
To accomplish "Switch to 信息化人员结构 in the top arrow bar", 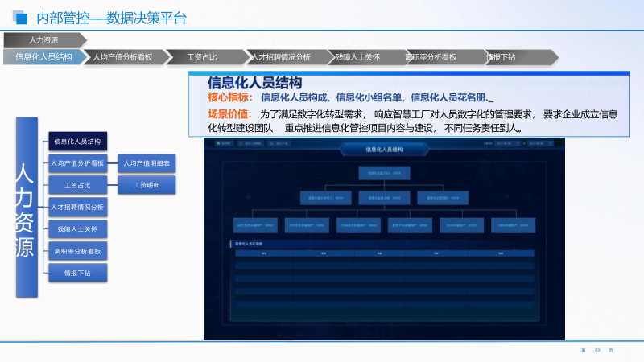I will pyautogui.click(x=42, y=57).
